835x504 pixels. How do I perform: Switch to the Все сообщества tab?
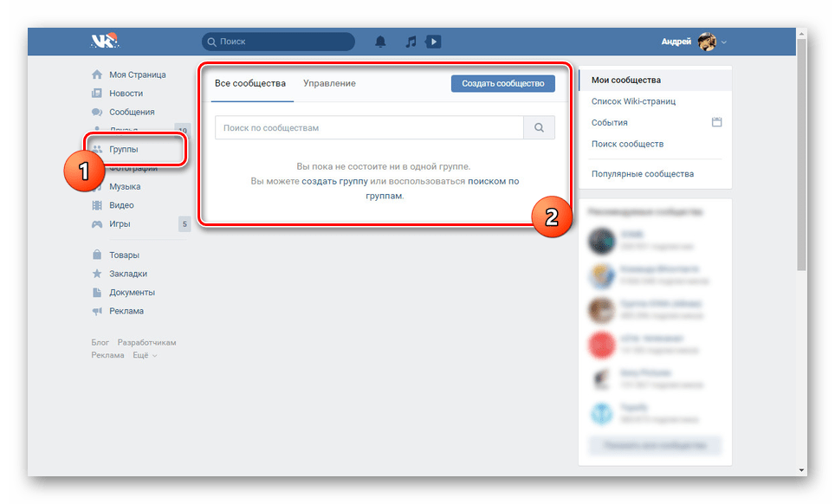pyautogui.click(x=250, y=83)
